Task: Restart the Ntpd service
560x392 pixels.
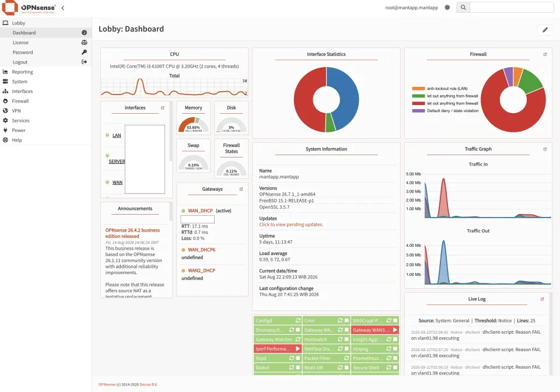Action: click(x=292, y=358)
